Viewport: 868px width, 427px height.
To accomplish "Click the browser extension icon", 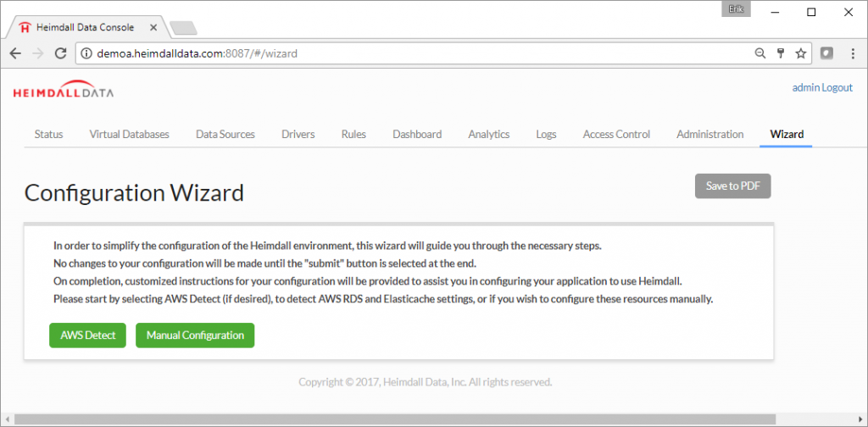I will pyautogui.click(x=826, y=53).
